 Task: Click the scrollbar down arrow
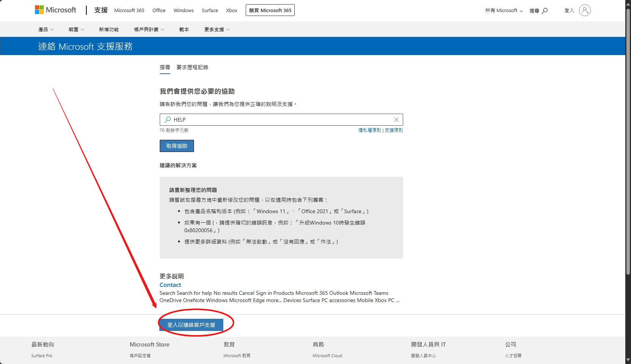[628, 360]
